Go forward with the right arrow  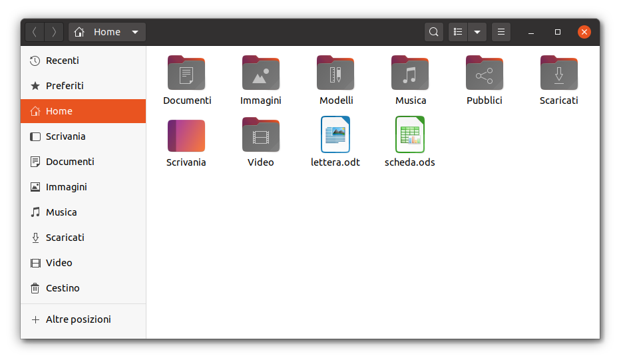(54, 32)
